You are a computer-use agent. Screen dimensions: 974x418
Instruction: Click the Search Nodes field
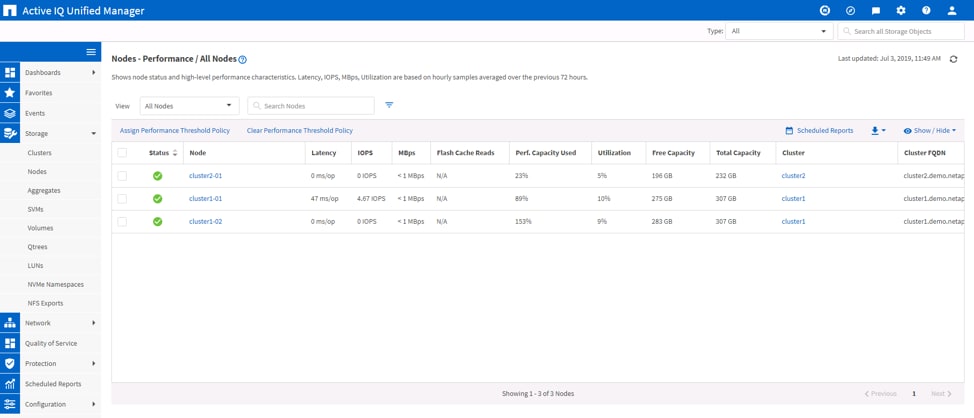point(311,106)
